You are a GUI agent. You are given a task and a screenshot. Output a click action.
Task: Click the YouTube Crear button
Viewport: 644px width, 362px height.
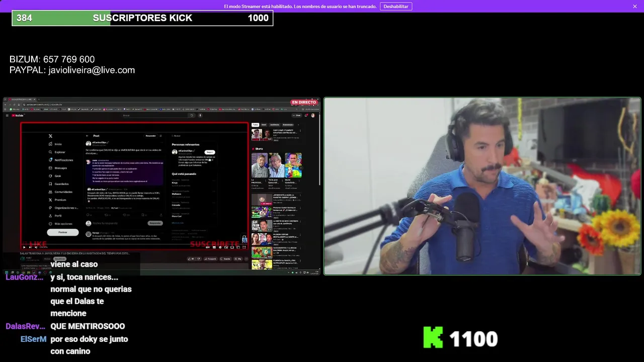(x=297, y=115)
